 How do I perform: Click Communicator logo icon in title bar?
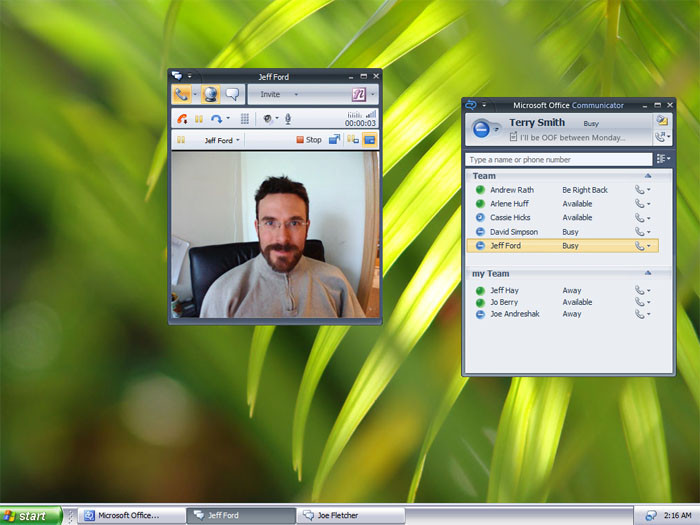tap(471, 105)
